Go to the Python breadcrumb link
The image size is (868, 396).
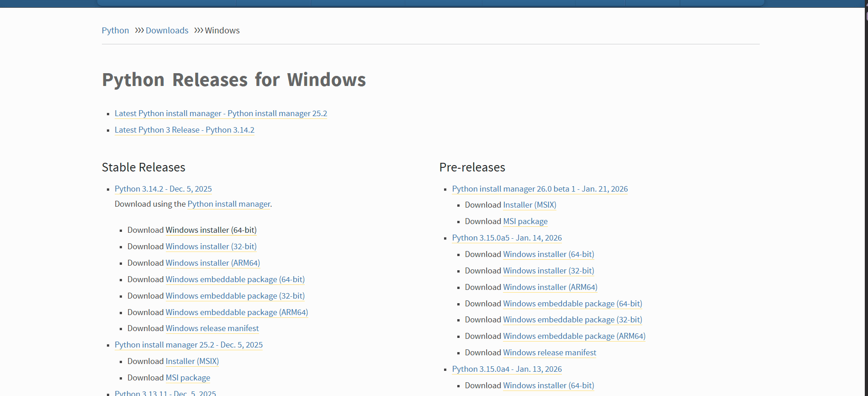point(115,30)
